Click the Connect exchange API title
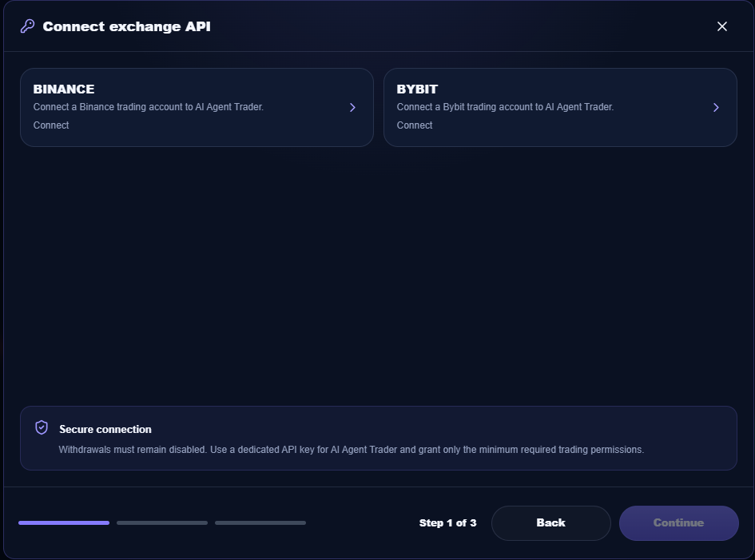 click(127, 26)
